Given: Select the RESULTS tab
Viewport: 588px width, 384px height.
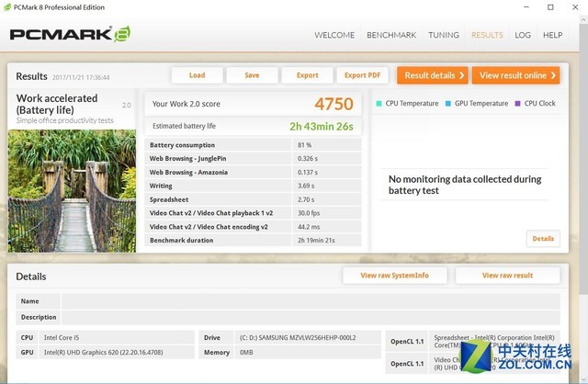Looking at the screenshot, I should (x=487, y=35).
